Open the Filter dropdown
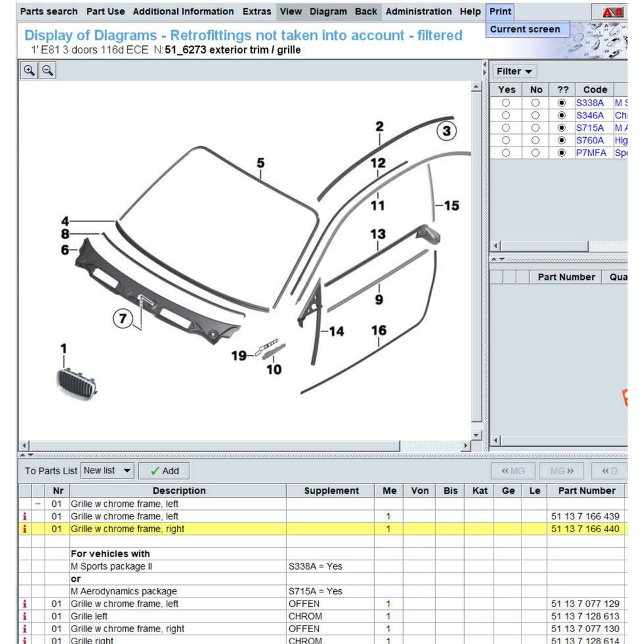 click(x=514, y=72)
